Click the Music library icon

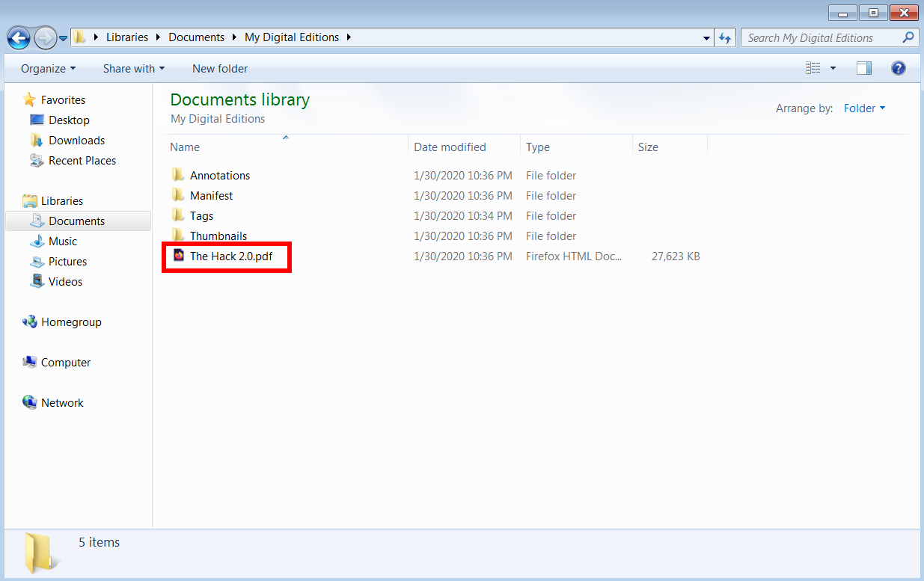pos(37,241)
